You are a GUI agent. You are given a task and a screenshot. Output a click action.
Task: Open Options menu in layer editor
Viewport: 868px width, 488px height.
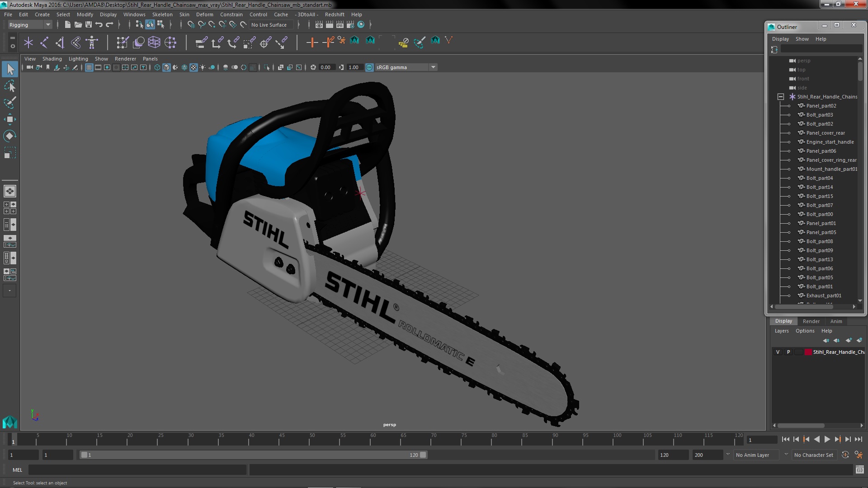coord(805,331)
